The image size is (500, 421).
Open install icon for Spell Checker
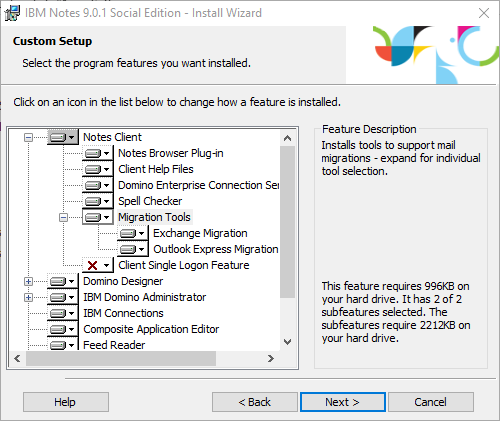pos(98,201)
